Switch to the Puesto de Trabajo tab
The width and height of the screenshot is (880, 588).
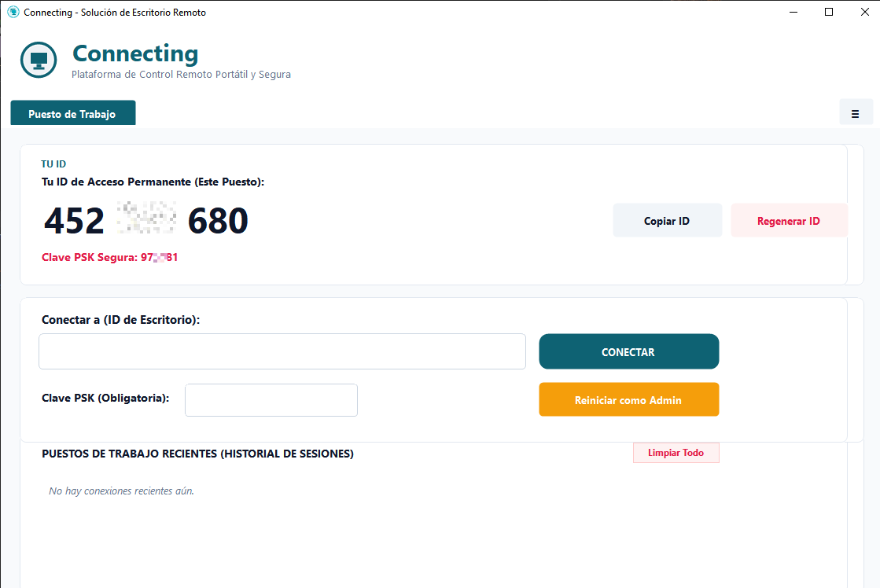tap(73, 113)
